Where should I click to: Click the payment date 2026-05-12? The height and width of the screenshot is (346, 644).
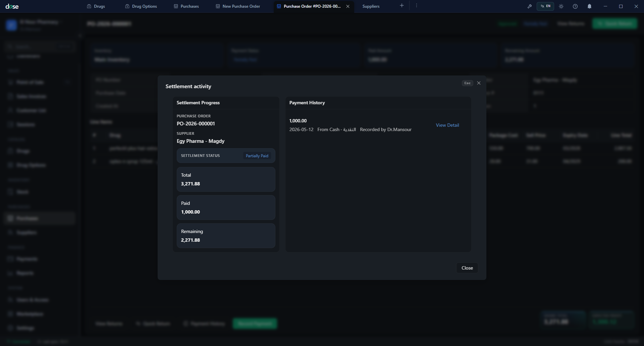tap(301, 129)
